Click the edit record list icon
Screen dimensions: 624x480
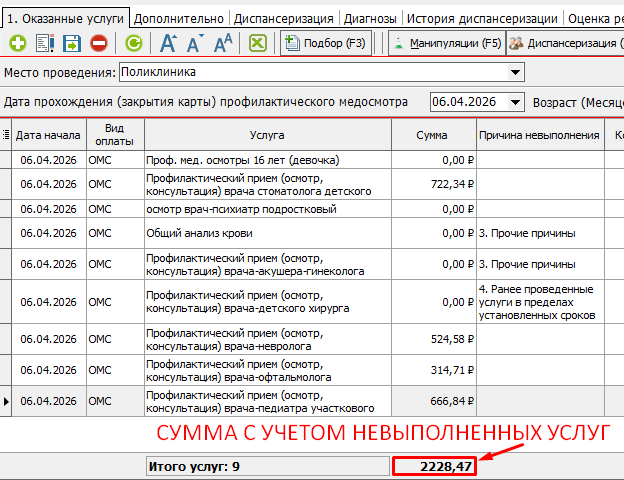point(45,43)
